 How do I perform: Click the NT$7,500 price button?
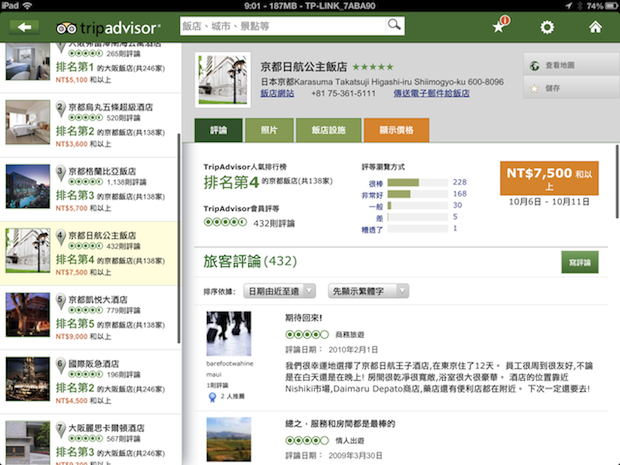549,178
